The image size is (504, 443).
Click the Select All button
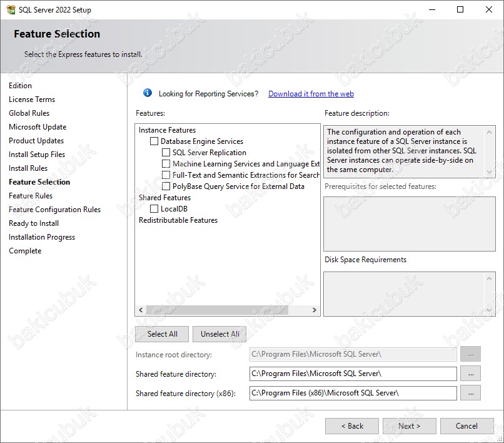[x=162, y=334]
